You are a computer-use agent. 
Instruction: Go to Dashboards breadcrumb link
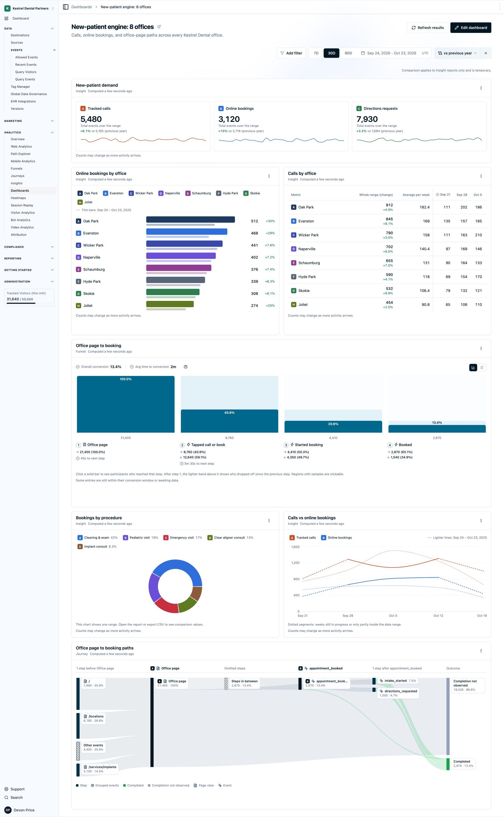[81, 7]
